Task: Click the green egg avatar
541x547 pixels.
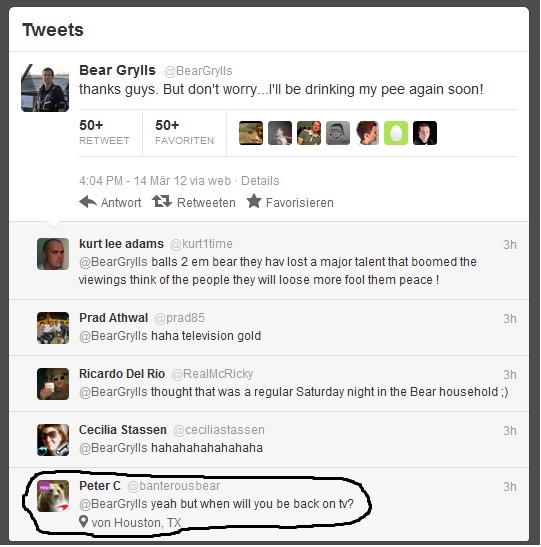Action: 396,133
